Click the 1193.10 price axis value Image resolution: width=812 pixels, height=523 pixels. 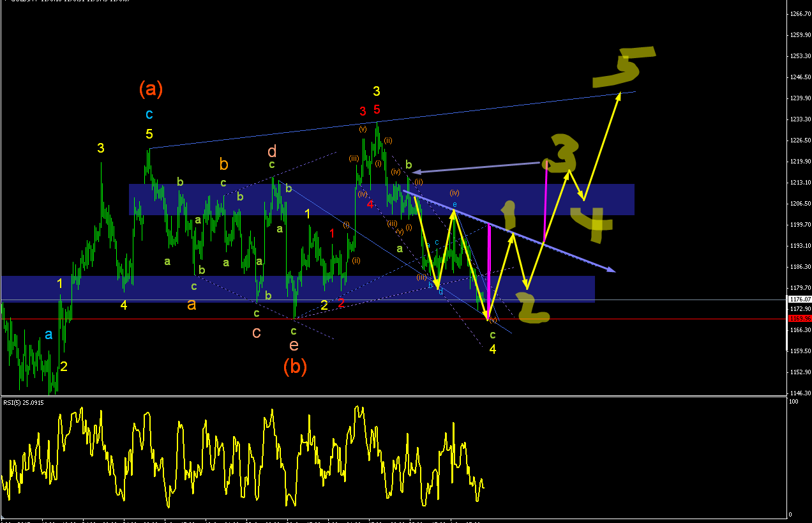click(x=801, y=245)
